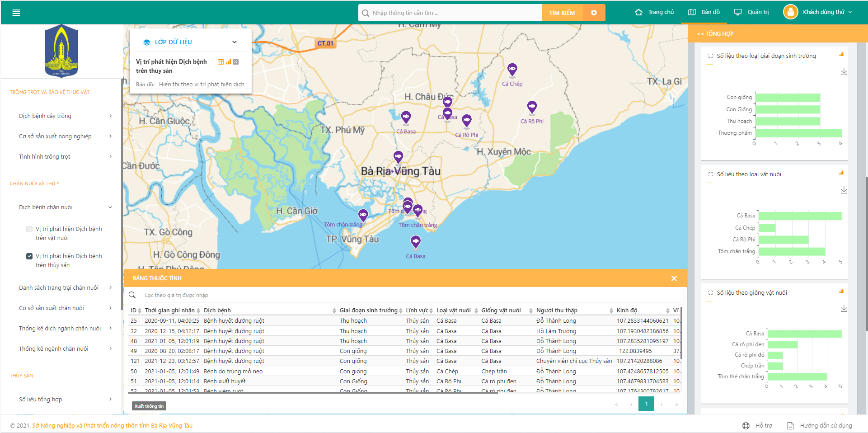
Task: Click the Cá Chép map marker
Action: [512, 70]
